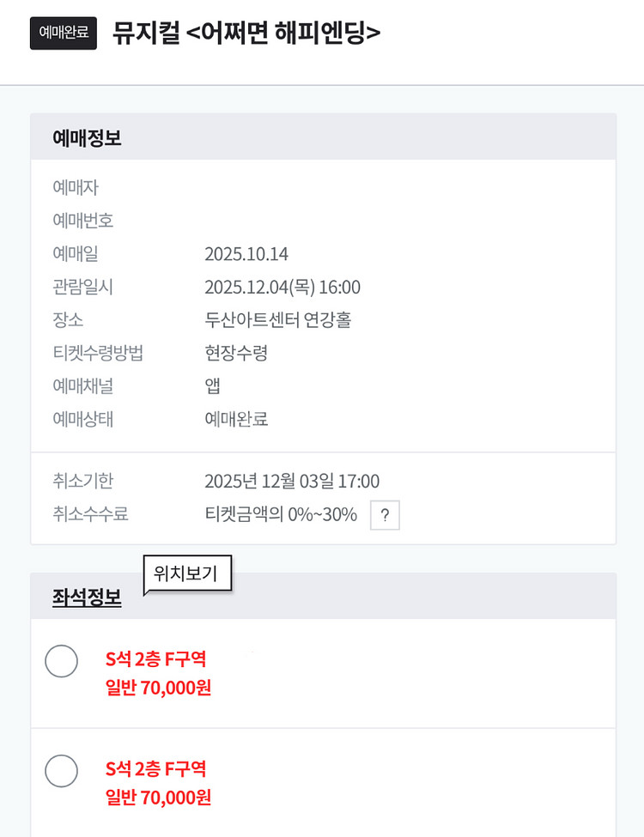Click the first seat's 일반 70,000원 price
644x837 pixels.
click(x=158, y=688)
